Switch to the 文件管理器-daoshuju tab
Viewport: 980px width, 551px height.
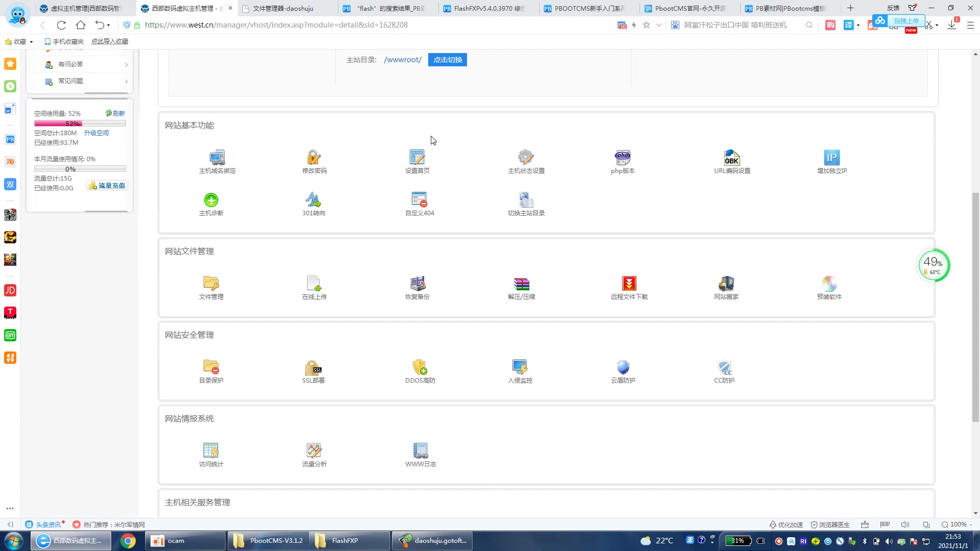coord(283,8)
